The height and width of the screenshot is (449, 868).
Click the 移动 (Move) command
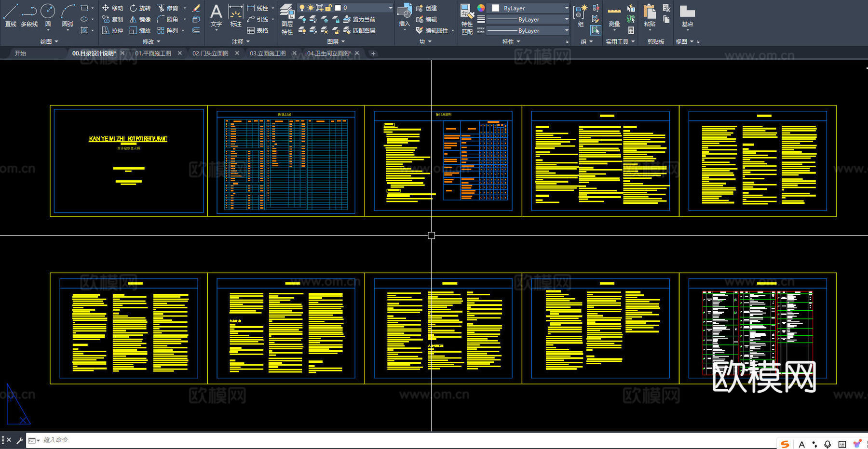112,8
